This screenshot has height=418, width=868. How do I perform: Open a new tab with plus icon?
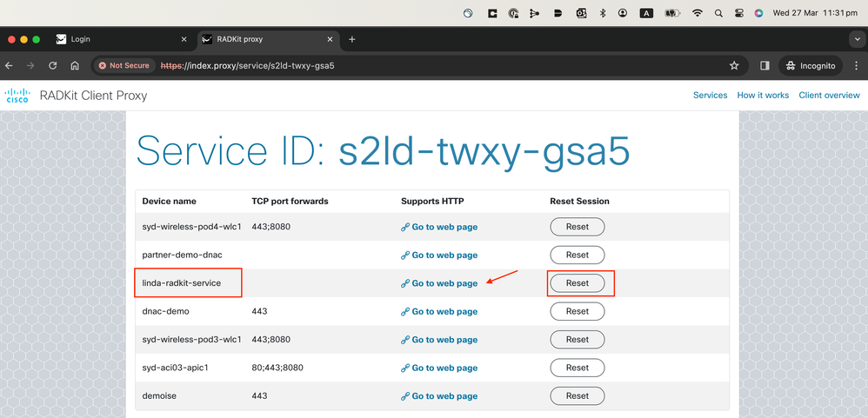(352, 39)
